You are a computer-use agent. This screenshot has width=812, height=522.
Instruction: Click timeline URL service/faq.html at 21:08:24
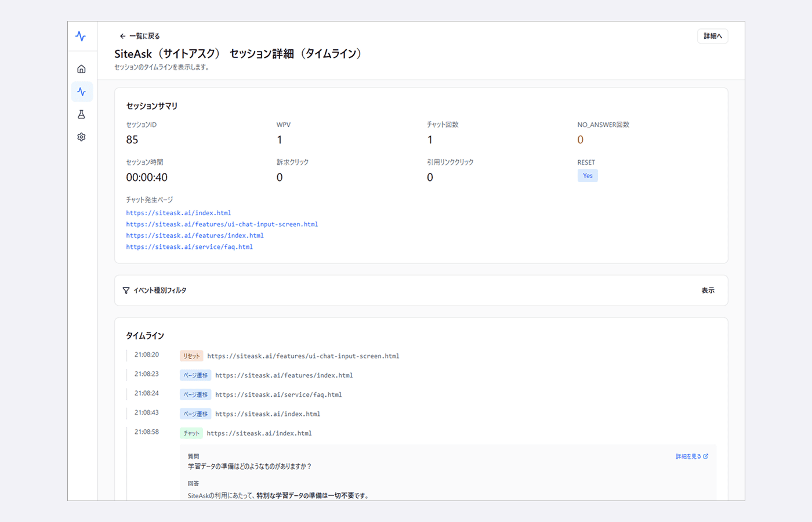(x=278, y=395)
